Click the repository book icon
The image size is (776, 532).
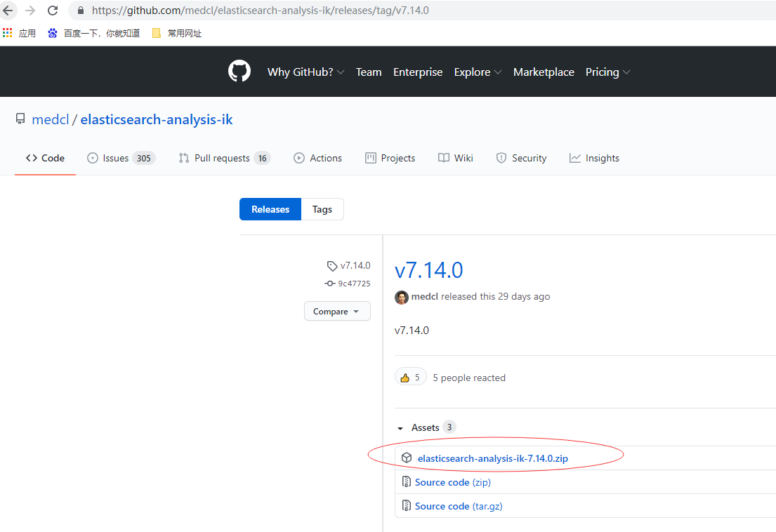click(20, 119)
